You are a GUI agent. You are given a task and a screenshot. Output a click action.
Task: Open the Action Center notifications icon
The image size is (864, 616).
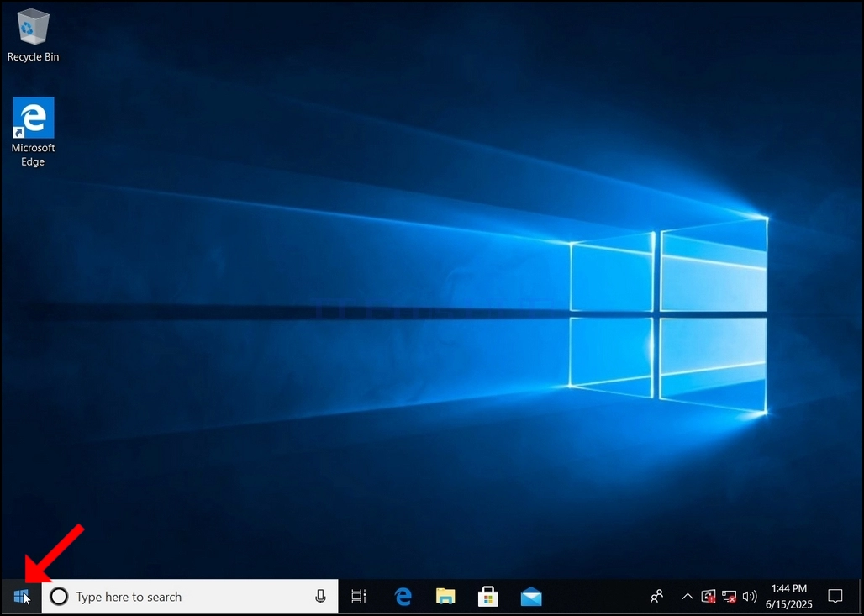click(x=835, y=596)
